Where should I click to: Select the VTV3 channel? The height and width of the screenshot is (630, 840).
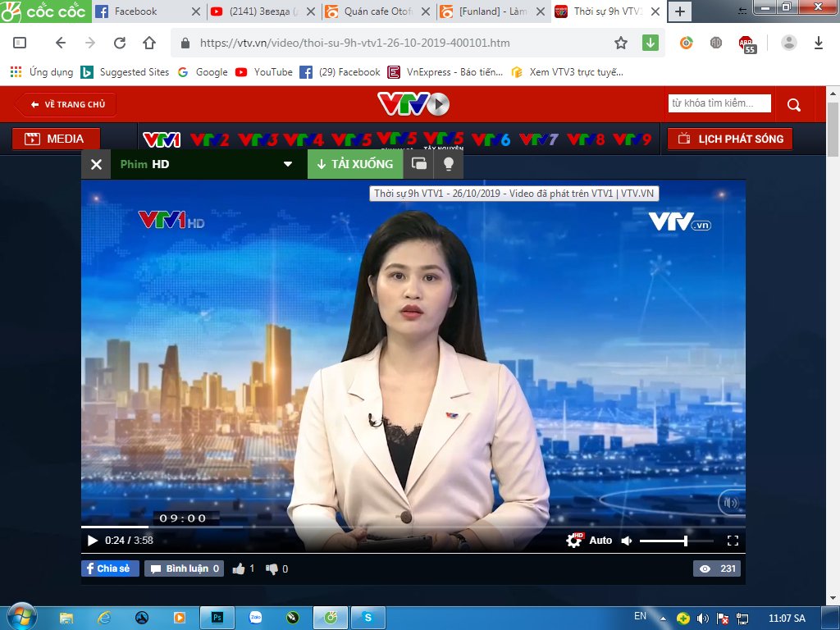[x=257, y=139]
